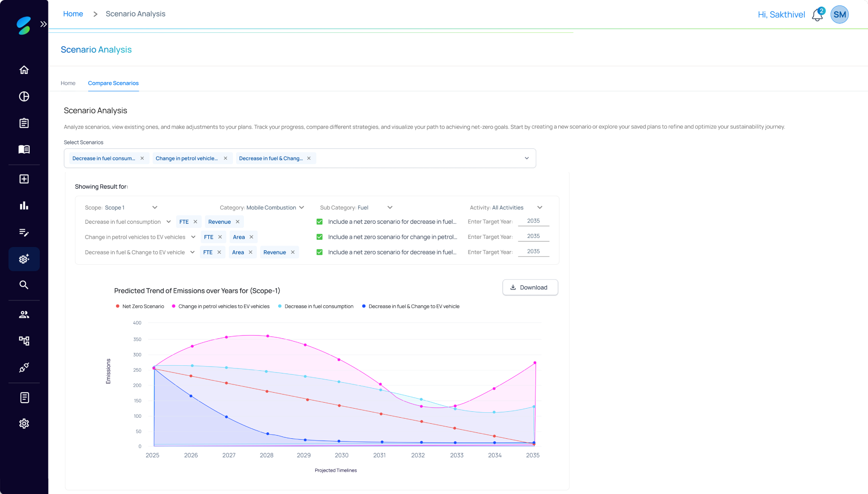Select the Home tab below title

tap(68, 83)
